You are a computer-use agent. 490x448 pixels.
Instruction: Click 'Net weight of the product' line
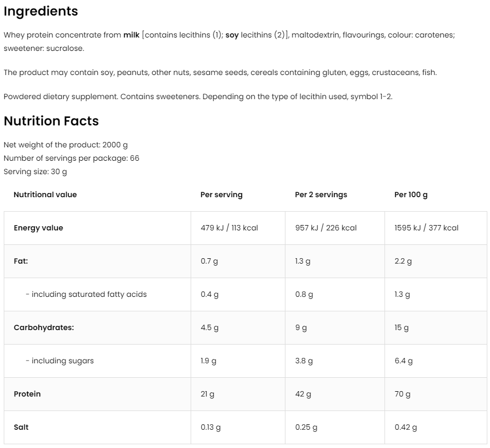[65, 145]
